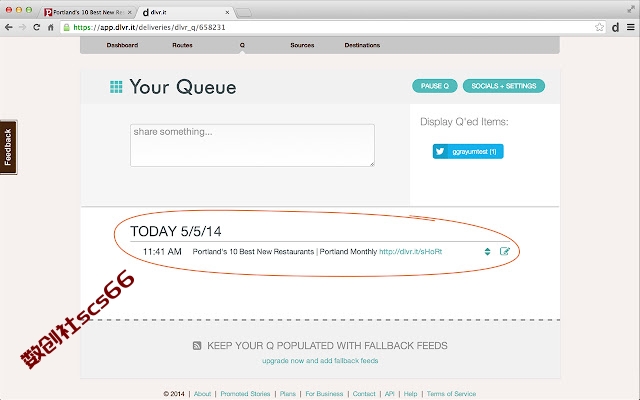Reorder queued item with up-down arrows

(x=487, y=251)
